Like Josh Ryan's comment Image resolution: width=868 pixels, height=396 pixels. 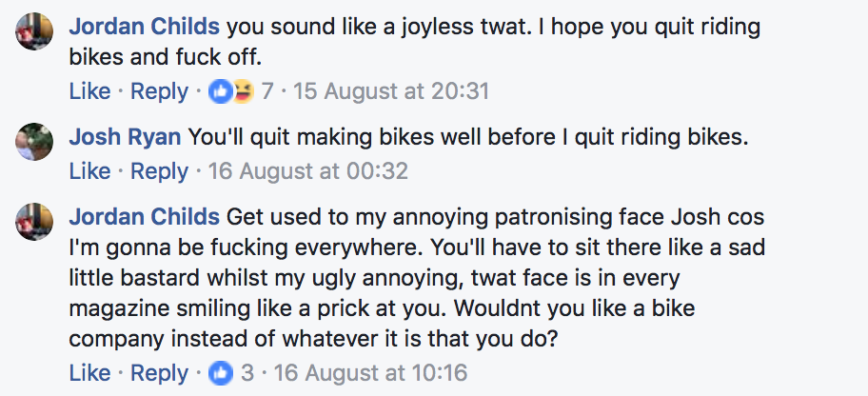(89, 172)
